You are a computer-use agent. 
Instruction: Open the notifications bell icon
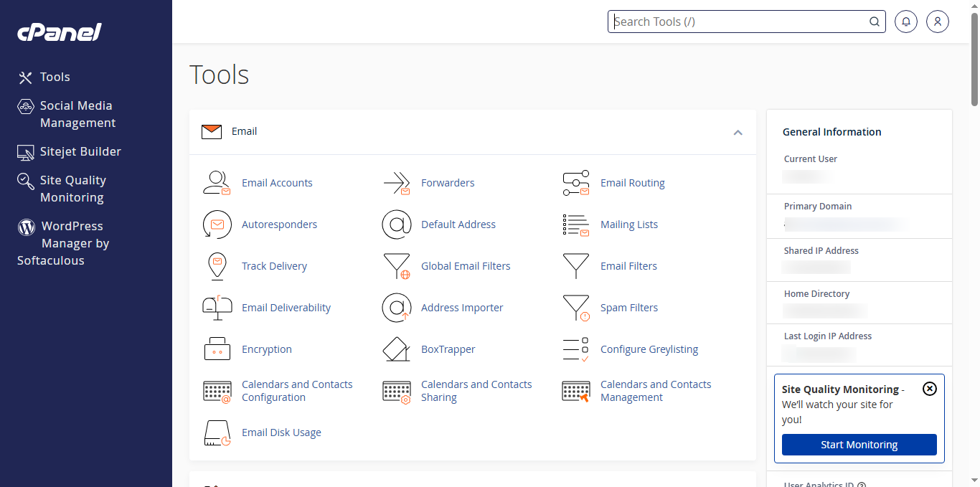point(906,22)
